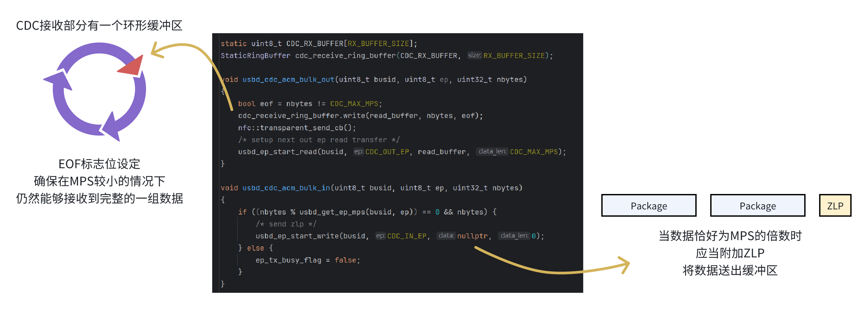Click the CDC_IN_EP argument
Image resolution: width=868 pixels, height=309 pixels.
[407, 236]
